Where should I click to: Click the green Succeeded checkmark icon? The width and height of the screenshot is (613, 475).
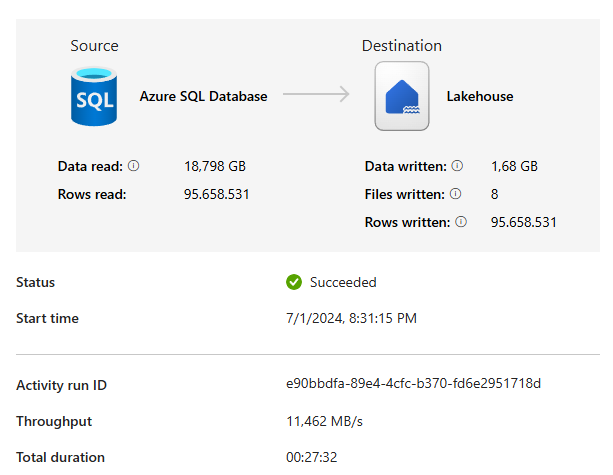click(294, 282)
